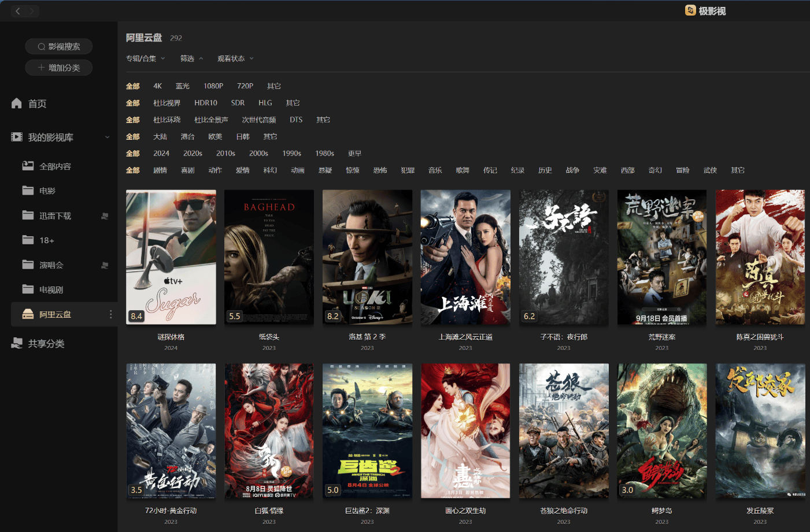
Task: Filter by 蓝光 quality
Action: point(183,86)
